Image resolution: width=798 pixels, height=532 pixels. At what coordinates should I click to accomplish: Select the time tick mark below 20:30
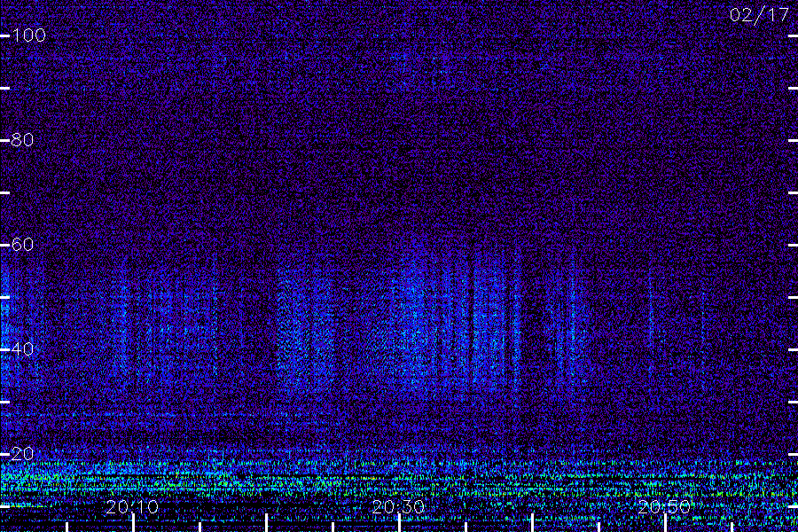(x=400, y=523)
